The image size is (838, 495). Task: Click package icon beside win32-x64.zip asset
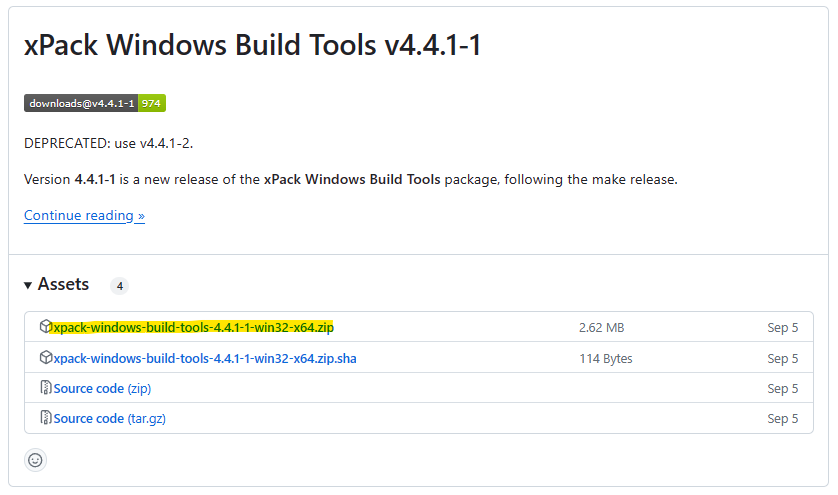[x=45, y=326]
